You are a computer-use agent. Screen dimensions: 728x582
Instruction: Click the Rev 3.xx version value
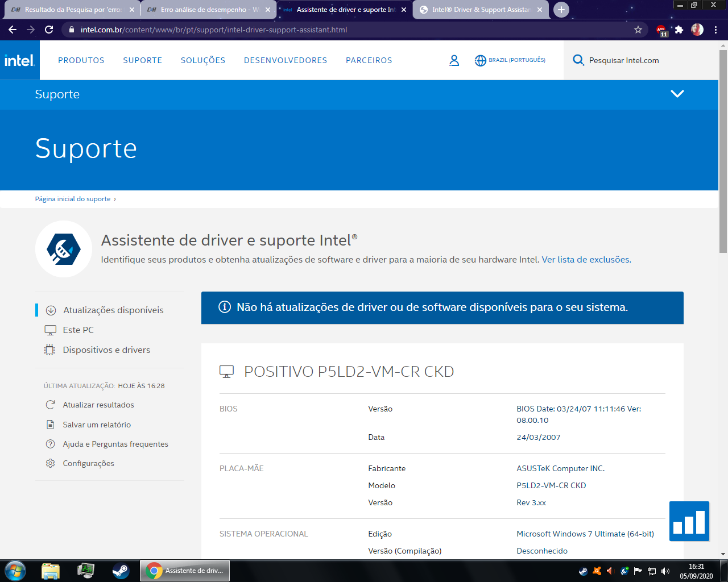coord(531,502)
